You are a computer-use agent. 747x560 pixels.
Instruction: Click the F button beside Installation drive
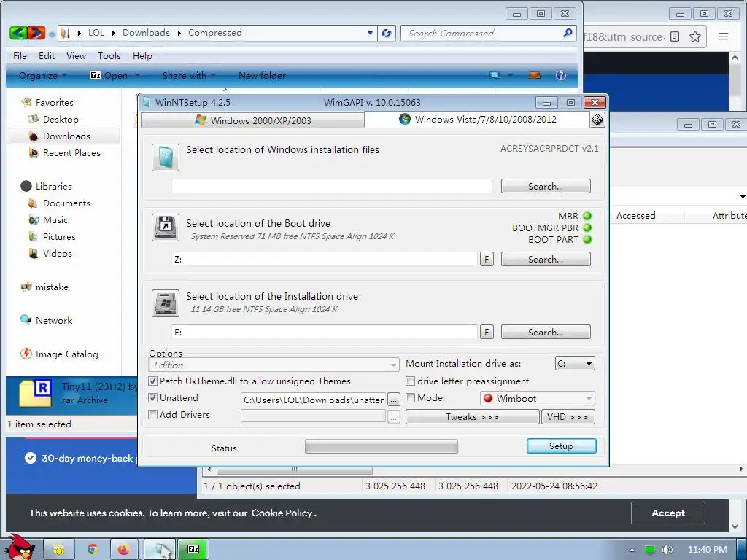(487, 332)
